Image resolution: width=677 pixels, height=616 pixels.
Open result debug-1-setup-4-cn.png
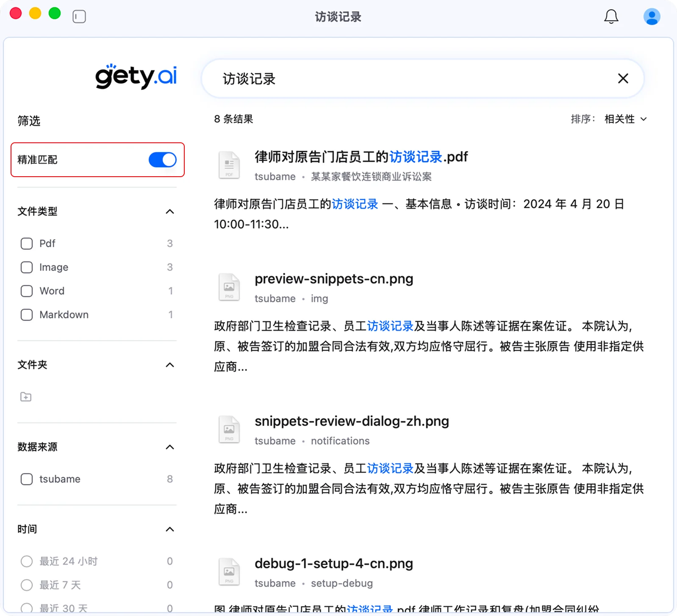point(334,563)
